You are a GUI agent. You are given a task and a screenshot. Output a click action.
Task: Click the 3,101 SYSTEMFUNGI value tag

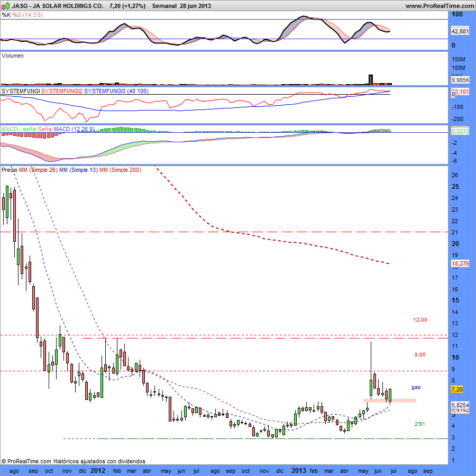click(x=461, y=91)
